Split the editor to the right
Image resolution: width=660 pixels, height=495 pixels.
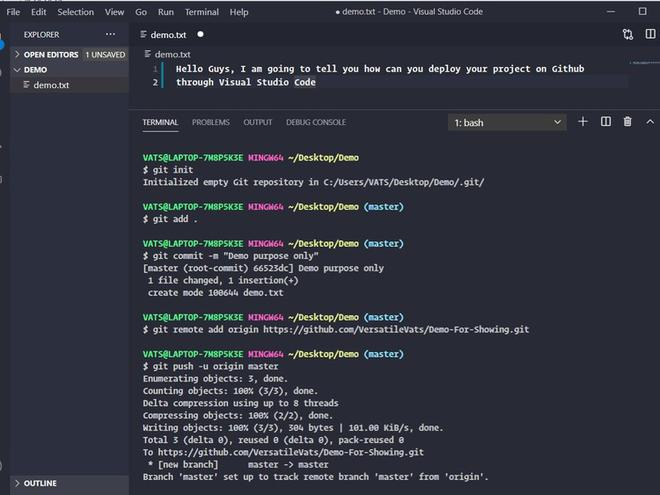tap(650, 34)
